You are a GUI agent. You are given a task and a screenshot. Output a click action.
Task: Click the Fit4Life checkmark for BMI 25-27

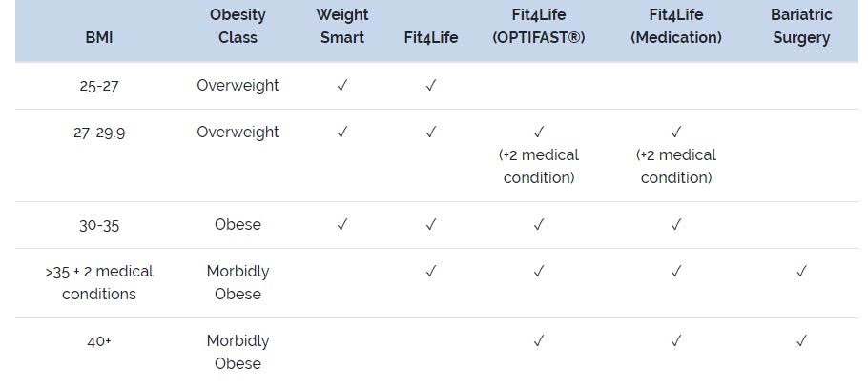click(431, 86)
